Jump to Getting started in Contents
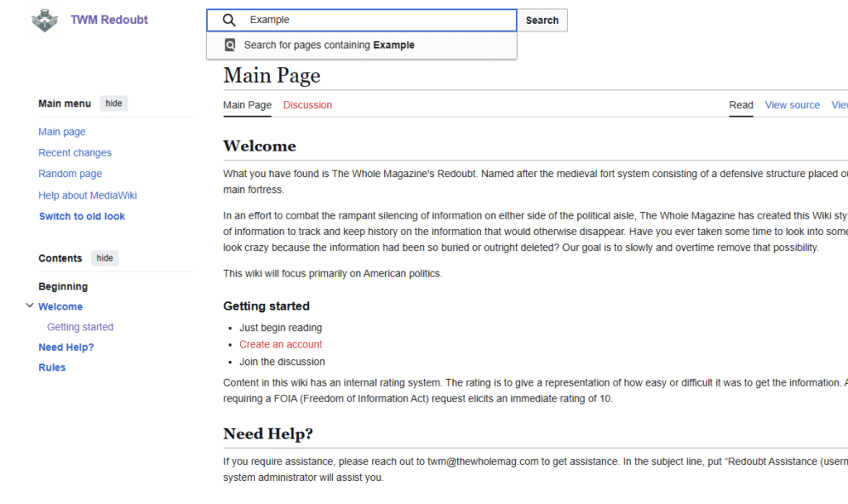848x504 pixels. [x=80, y=327]
